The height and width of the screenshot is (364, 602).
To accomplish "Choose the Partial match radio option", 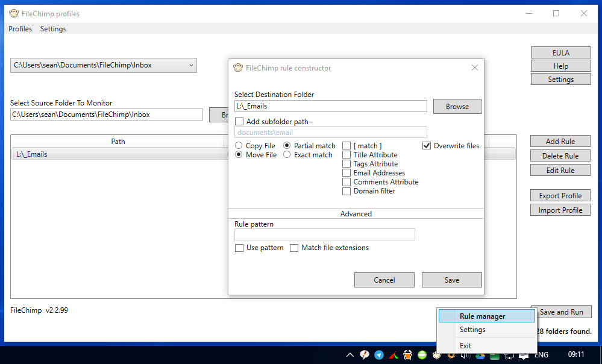I will [287, 145].
